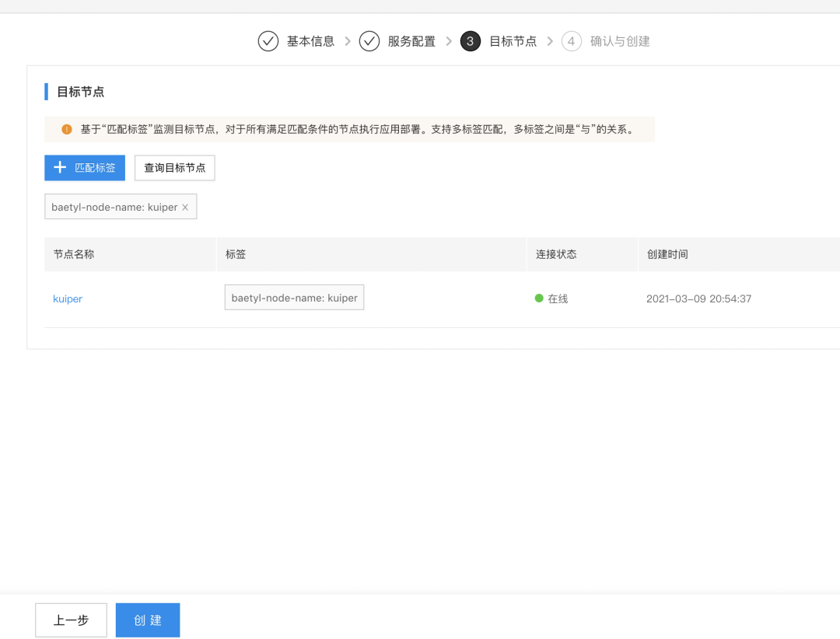The height and width of the screenshot is (639, 840).
Task: Click the baetyl-node-name: kuiper tag in table row
Action: tap(294, 297)
